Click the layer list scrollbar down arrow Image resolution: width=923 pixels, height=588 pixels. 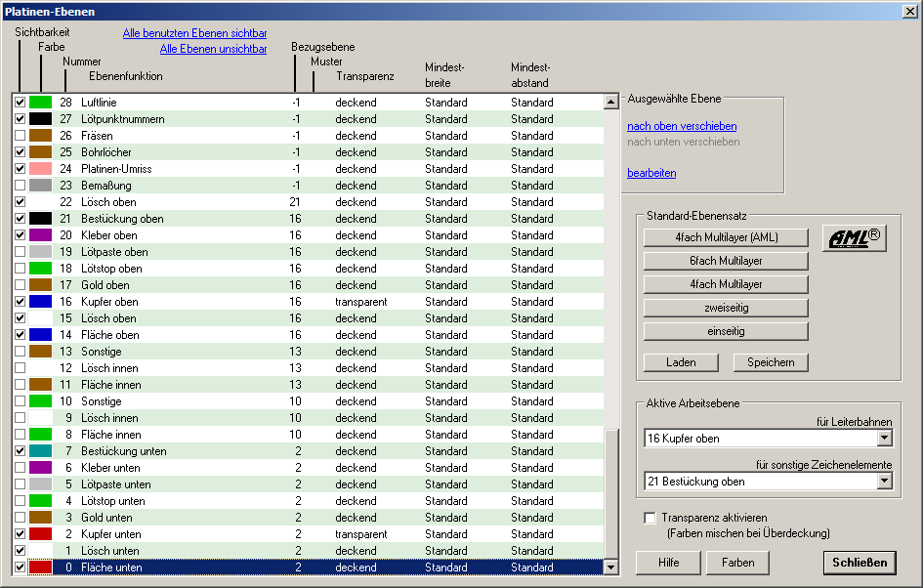tap(611, 567)
